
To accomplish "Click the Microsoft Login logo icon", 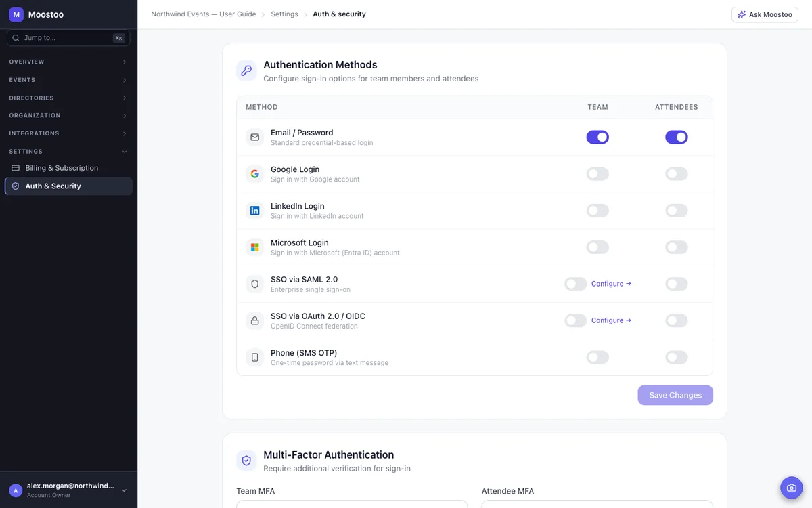I will click(x=254, y=247).
